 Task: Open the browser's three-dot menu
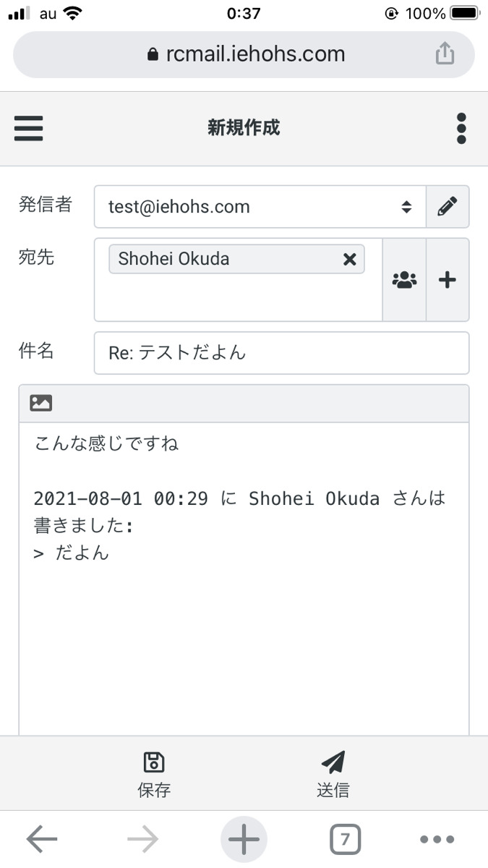pyautogui.click(x=437, y=840)
